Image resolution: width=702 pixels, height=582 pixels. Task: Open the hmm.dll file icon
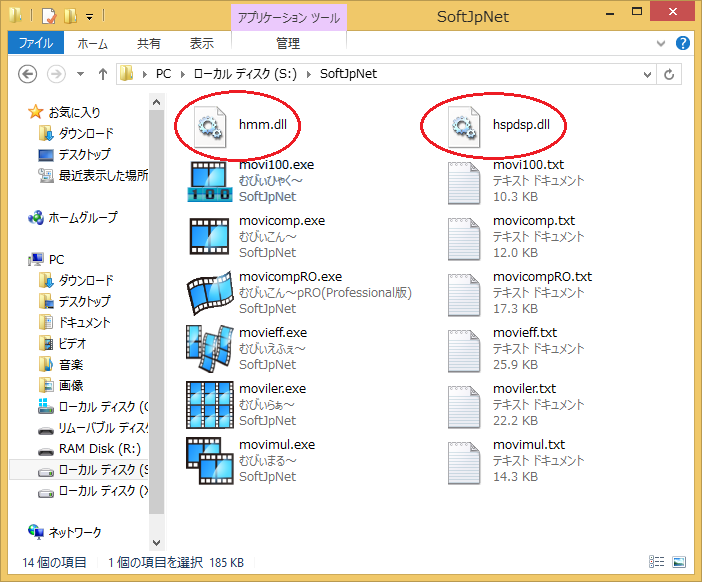point(210,127)
